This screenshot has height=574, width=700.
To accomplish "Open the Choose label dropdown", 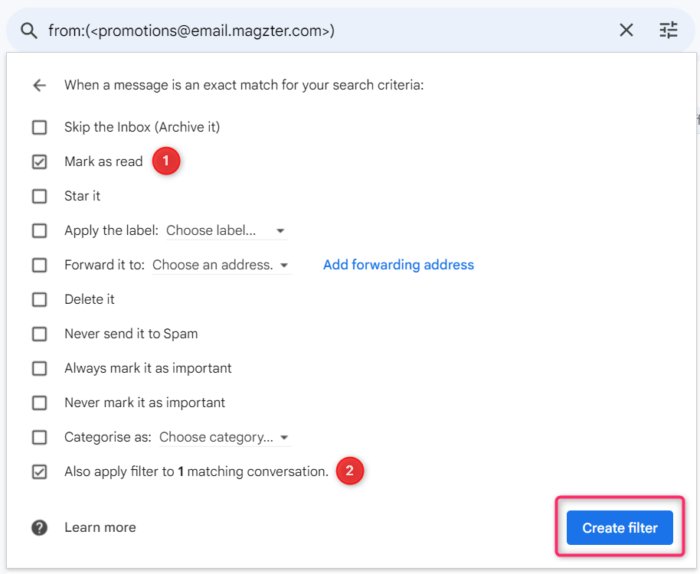I will point(226,231).
